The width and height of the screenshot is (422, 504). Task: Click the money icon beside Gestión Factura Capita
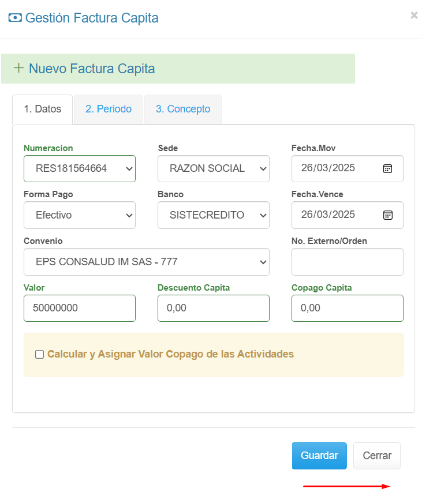[x=14, y=18]
